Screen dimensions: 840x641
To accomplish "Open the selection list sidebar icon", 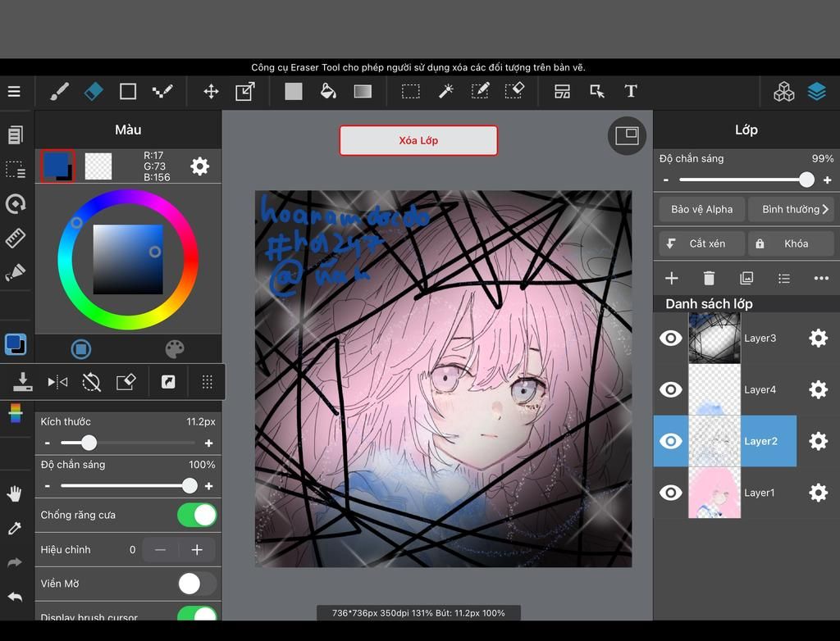I will pyautogui.click(x=16, y=169).
